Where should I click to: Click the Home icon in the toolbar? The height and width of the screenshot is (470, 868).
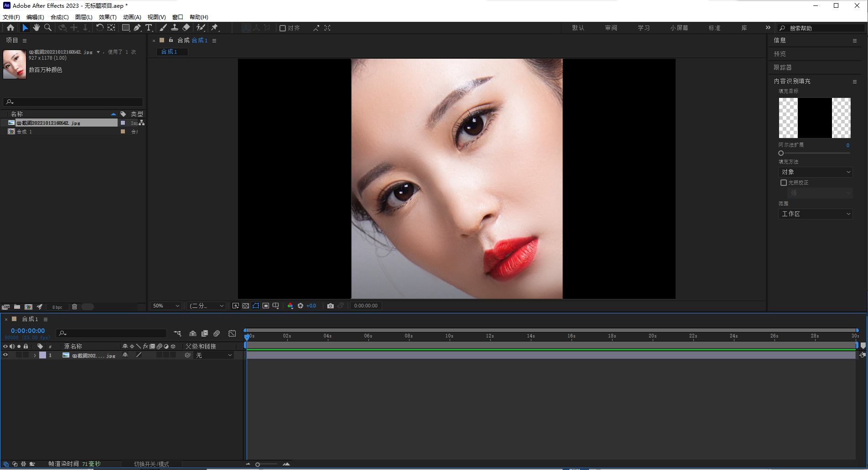(10, 28)
